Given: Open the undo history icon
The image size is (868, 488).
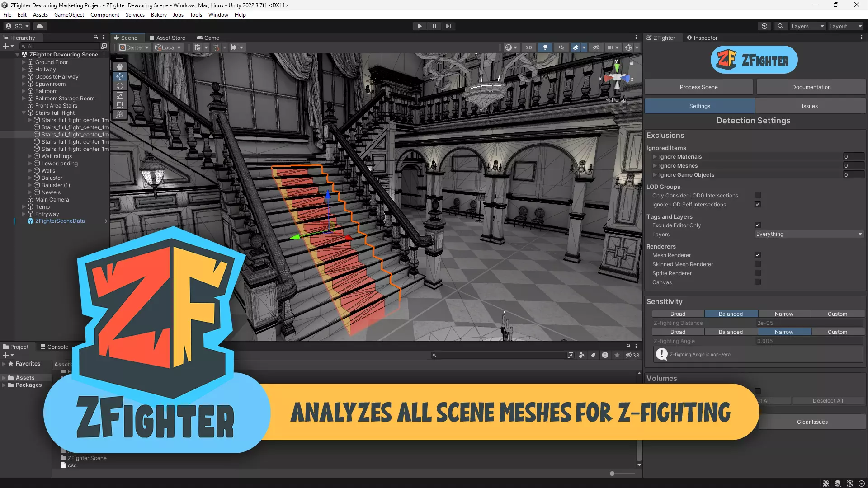Looking at the screenshot, I should (x=764, y=26).
